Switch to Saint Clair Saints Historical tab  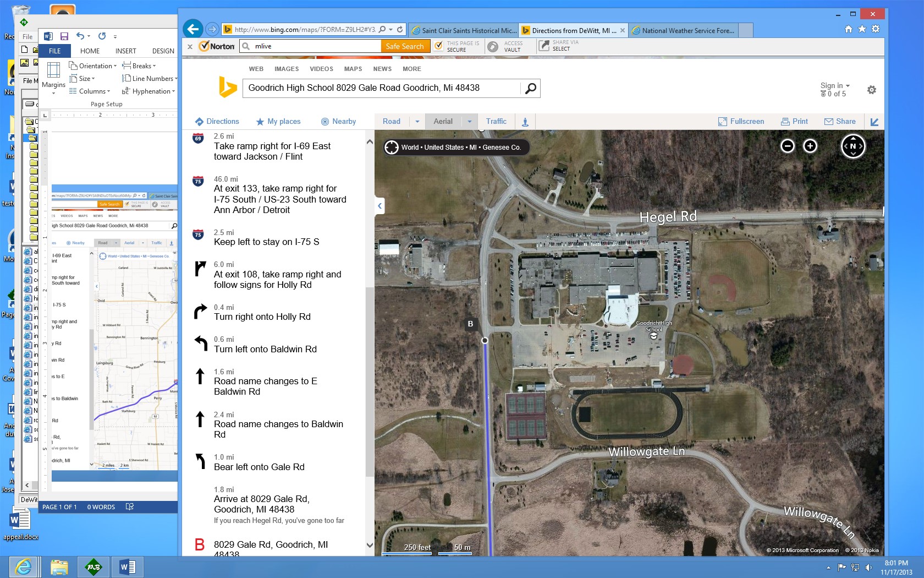tap(464, 30)
